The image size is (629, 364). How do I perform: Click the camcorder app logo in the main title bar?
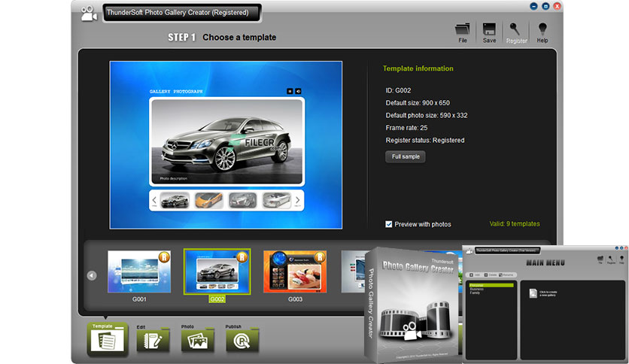pyautogui.click(x=89, y=14)
